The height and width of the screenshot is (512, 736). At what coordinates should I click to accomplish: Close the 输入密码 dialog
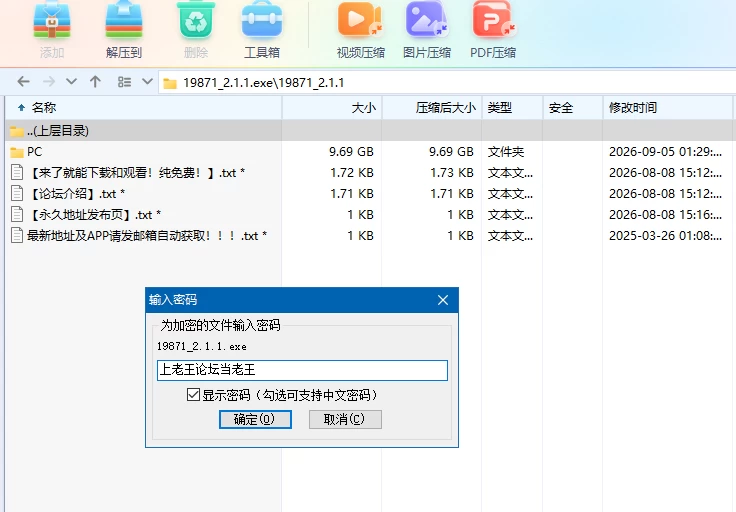(x=443, y=300)
